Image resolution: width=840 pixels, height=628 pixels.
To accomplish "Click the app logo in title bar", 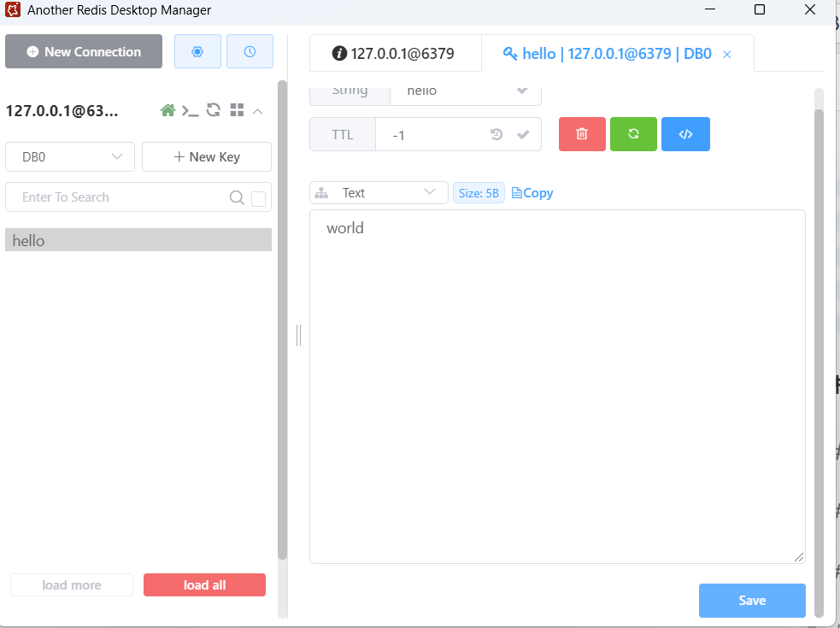I will [x=12, y=9].
